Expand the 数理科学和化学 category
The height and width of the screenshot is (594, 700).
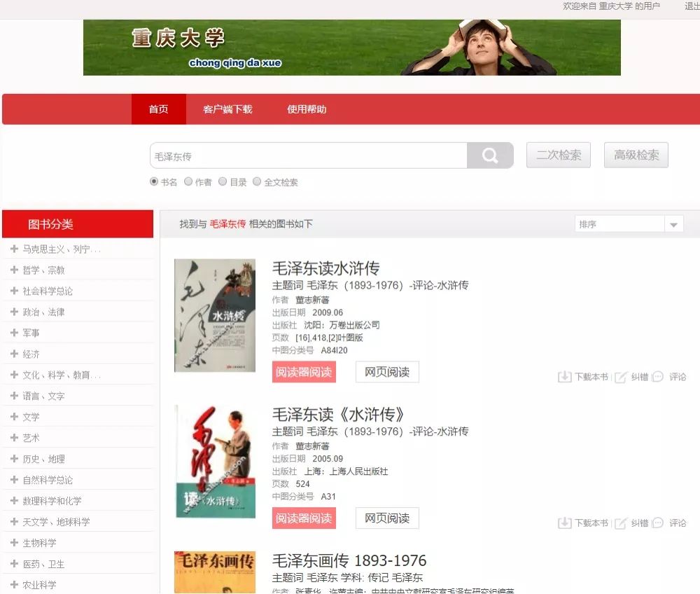[x=14, y=501]
